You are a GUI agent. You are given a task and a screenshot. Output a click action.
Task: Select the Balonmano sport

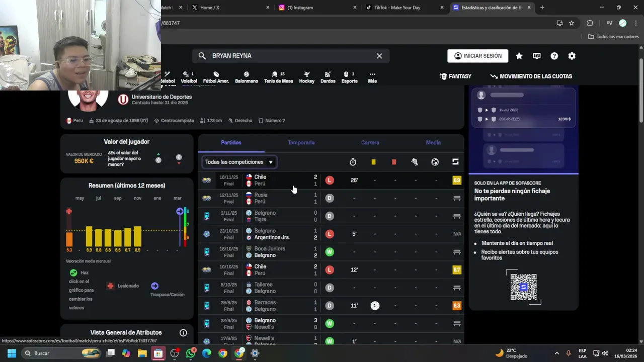[x=247, y=77]
